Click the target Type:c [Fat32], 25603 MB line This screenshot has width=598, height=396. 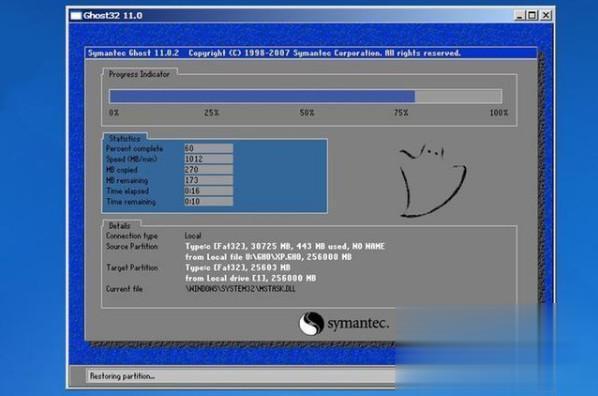pyautogui.click(x=238, y=267)
